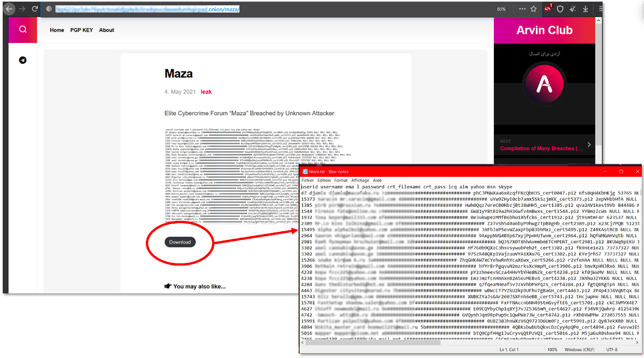Image resolution: width=644 pixels, height=358 pixels.
Task: Click the New Identity broom icon
Action: (573, 9)
